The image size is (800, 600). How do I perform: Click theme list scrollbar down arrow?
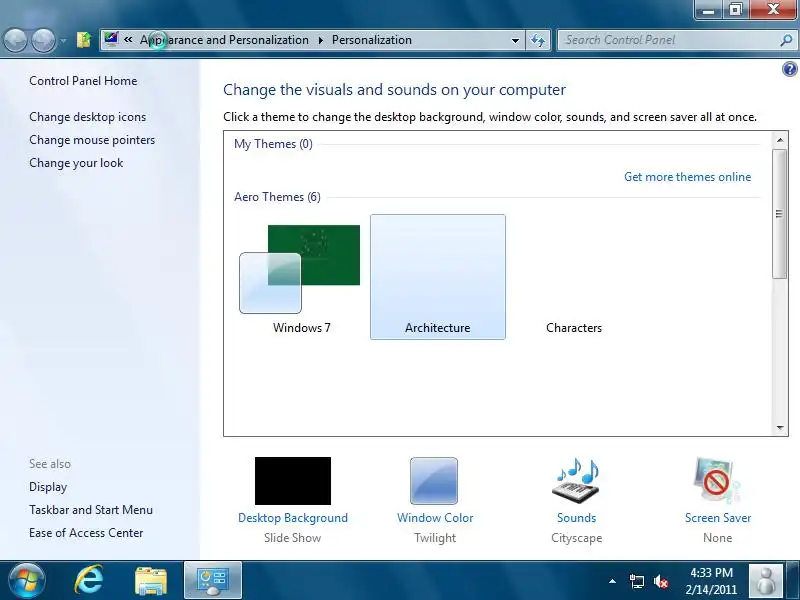780,428
